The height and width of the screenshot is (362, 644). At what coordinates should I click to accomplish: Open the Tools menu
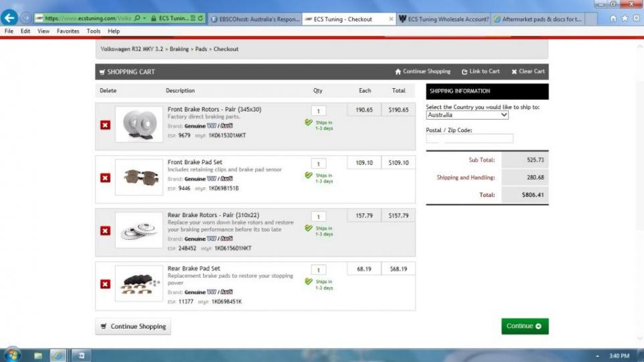click(94, 31)
